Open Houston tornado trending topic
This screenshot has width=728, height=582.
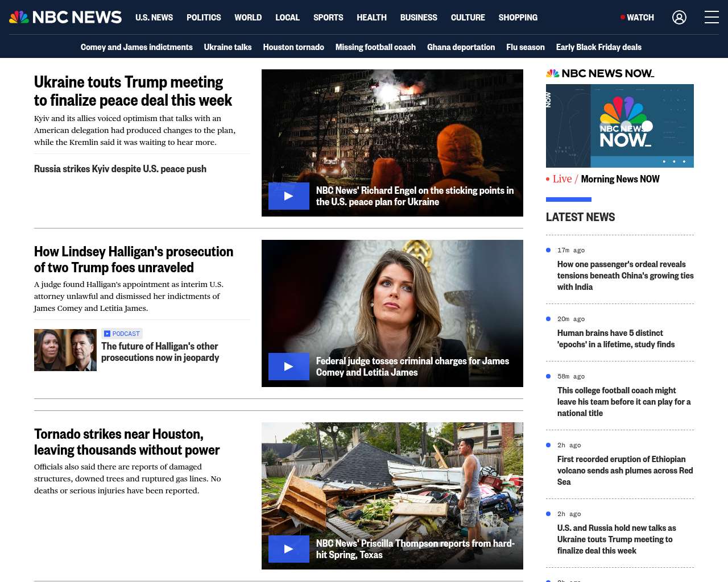tap(293, 47)
